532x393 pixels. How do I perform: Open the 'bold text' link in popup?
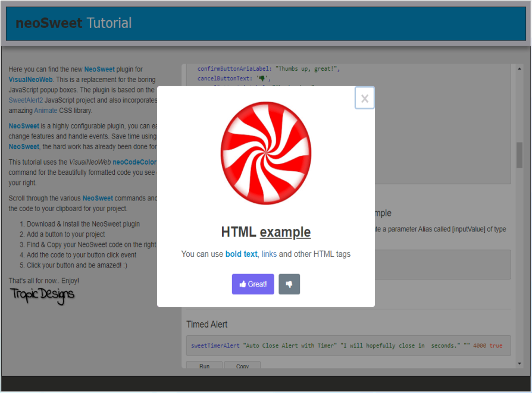click(x=241, y=254)
